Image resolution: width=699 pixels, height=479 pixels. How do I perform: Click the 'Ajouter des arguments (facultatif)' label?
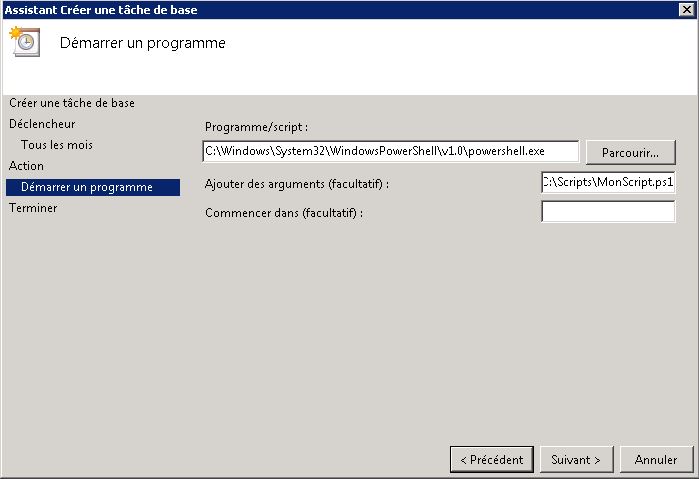[297, 184]
